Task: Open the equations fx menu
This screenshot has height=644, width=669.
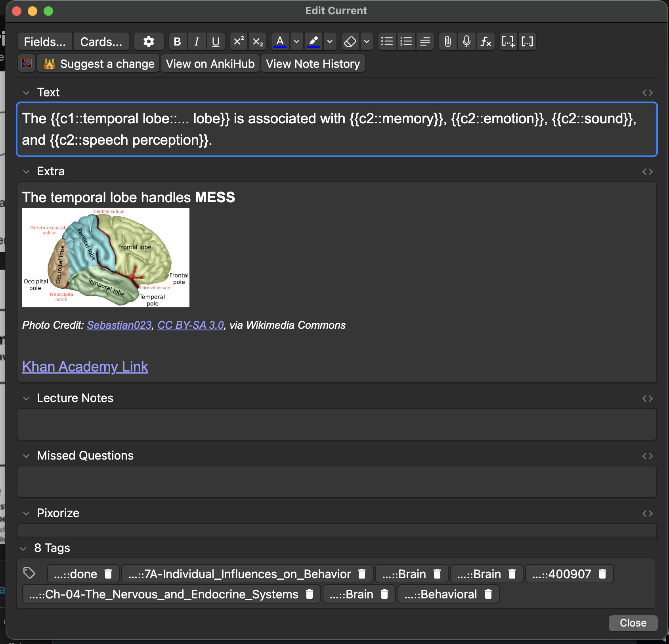Action: point(486,42)
